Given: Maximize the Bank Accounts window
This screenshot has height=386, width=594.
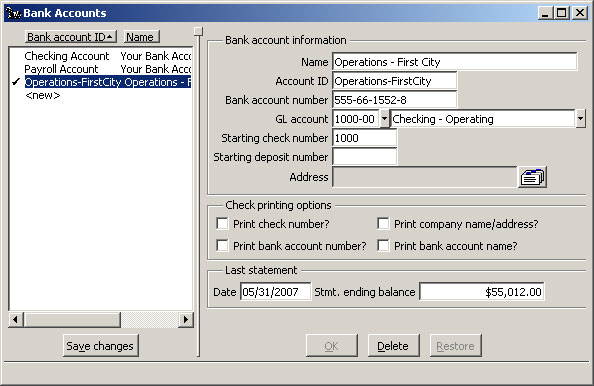Looking at the screenshot, I should click(561, 13).
